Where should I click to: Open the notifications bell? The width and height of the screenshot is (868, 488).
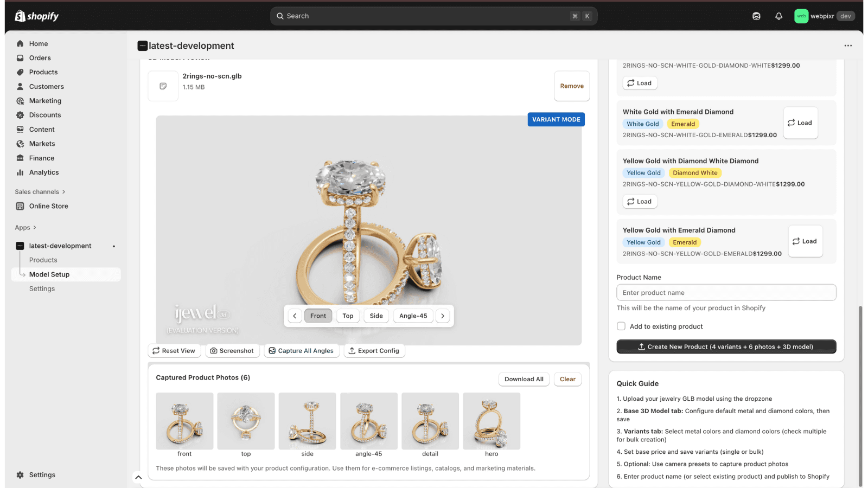pos(778,16)
